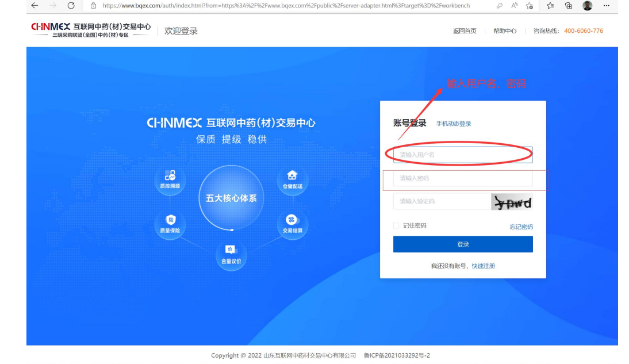Focus the 请输入验证码 field
The width and height of the screenshot is (629, 364).
tap(442, 201)
